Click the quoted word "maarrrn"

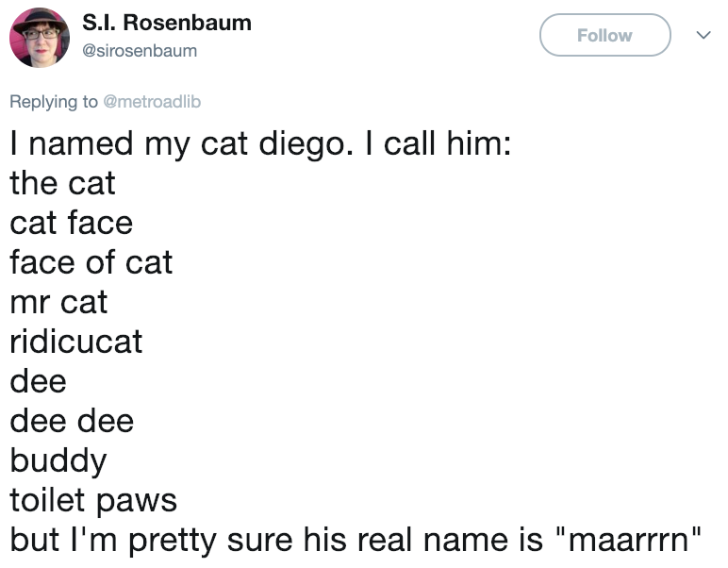tap(628, 539)
